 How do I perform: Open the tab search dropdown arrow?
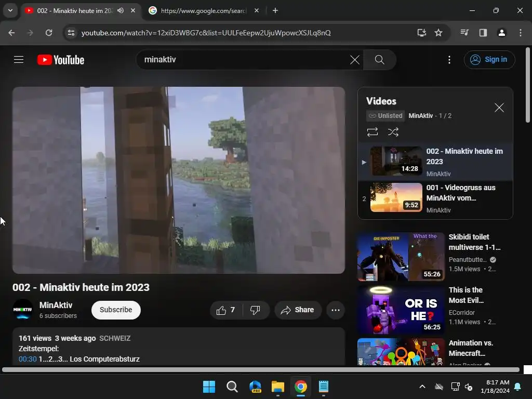pyautogui.click(x=10, y=10)
